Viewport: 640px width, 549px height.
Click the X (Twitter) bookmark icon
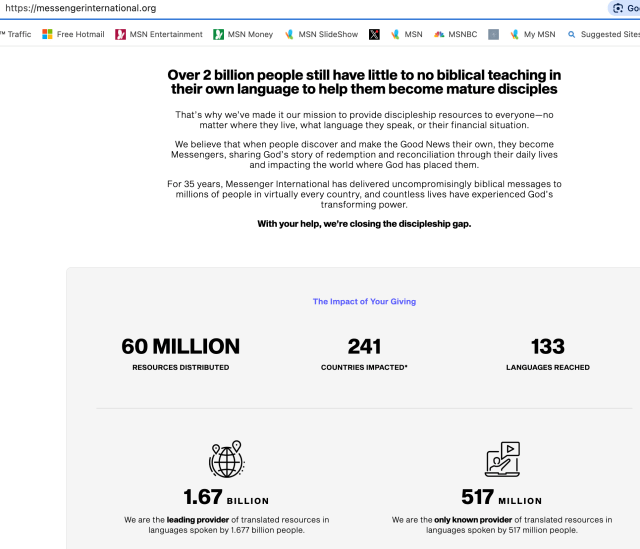point(374,34)
